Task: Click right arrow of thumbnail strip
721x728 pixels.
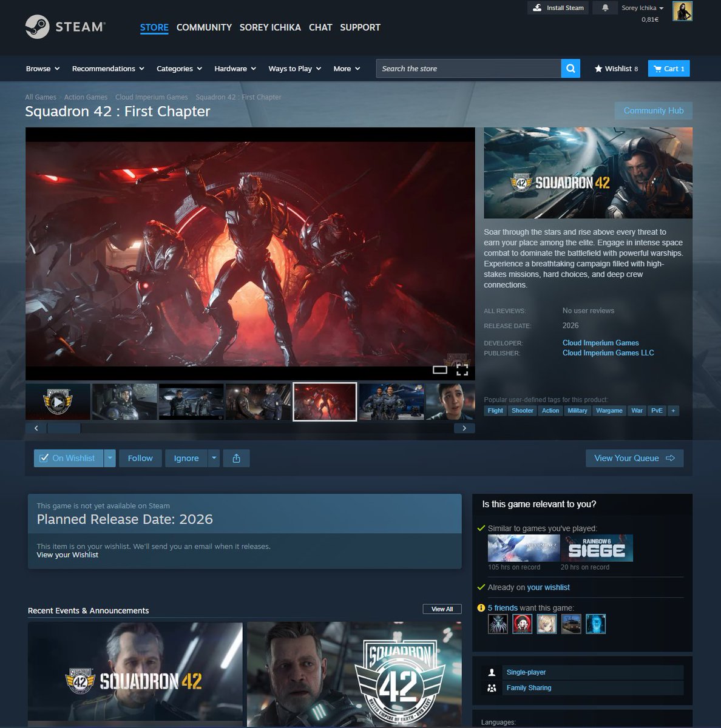Action: click(464, 428)
